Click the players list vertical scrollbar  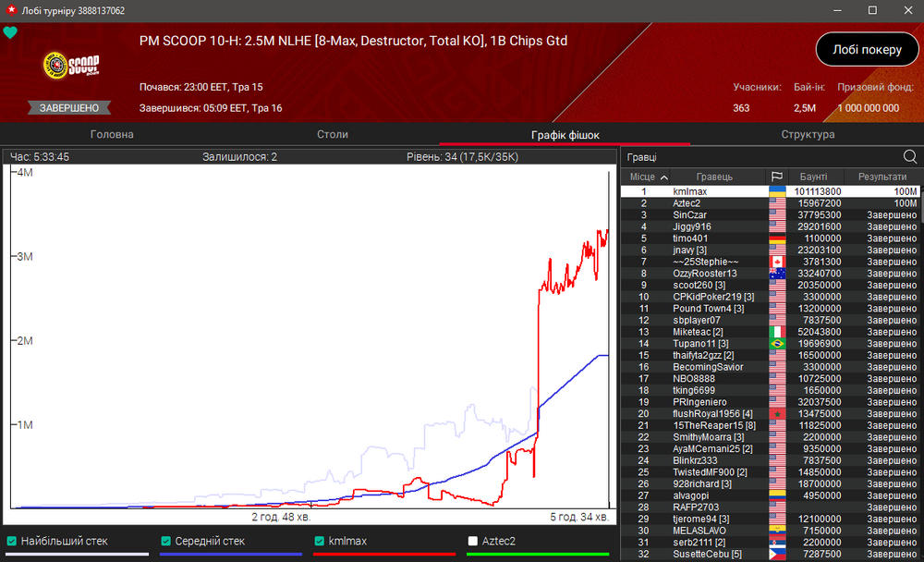[x=921, y=203]
